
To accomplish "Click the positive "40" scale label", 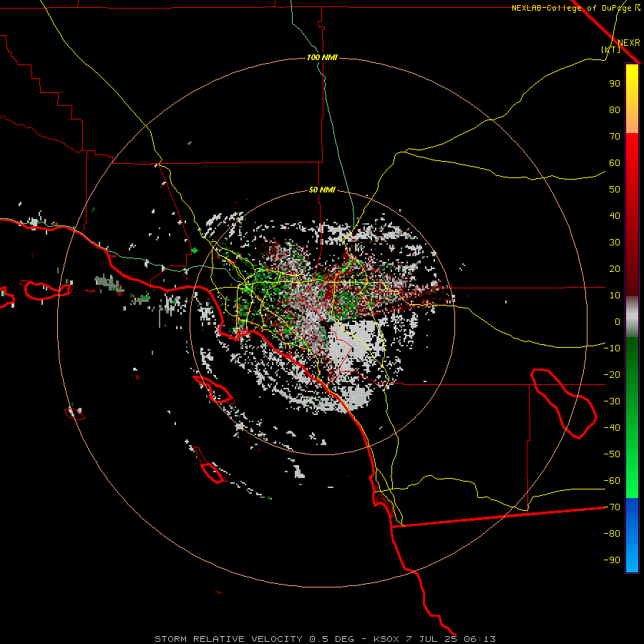I will [615, 216].
